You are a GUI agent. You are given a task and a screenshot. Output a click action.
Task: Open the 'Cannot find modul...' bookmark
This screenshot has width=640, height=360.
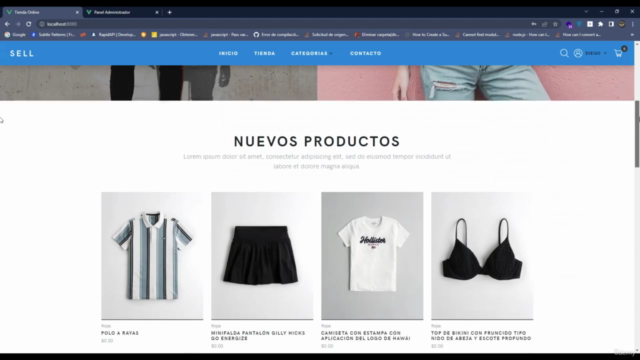tap(477, 35)
